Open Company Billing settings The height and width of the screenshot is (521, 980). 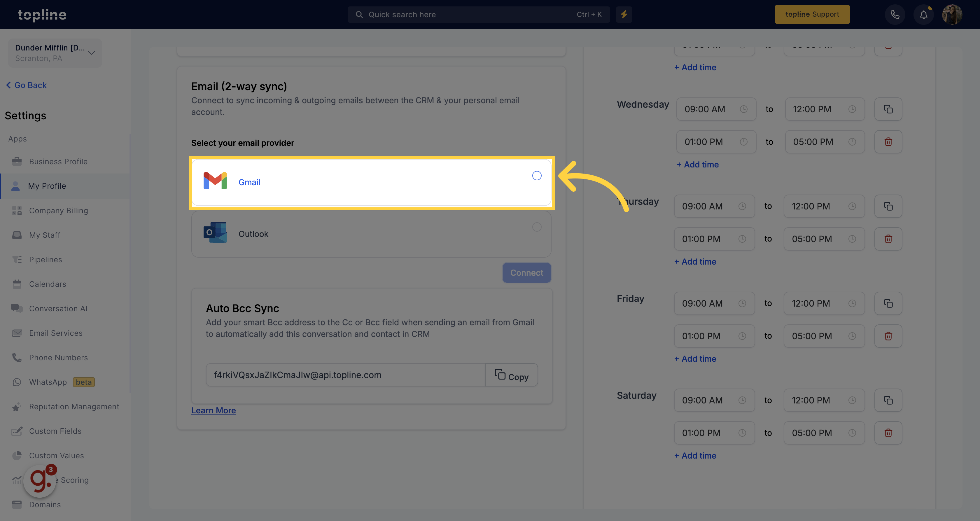click(58, 210)
